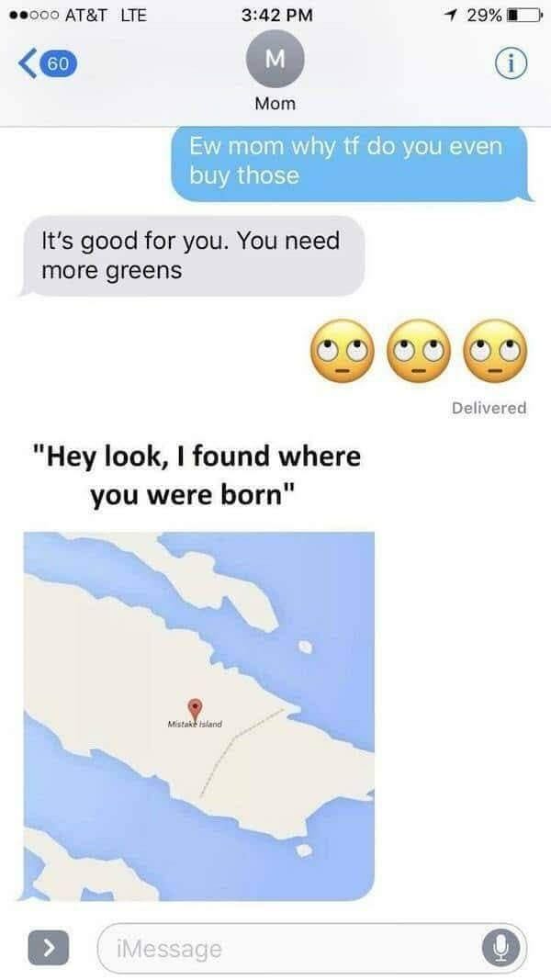This screenshot has height=980, width=551.
Task: Tap the back arrow to return to messages
Action: [27, 63]
